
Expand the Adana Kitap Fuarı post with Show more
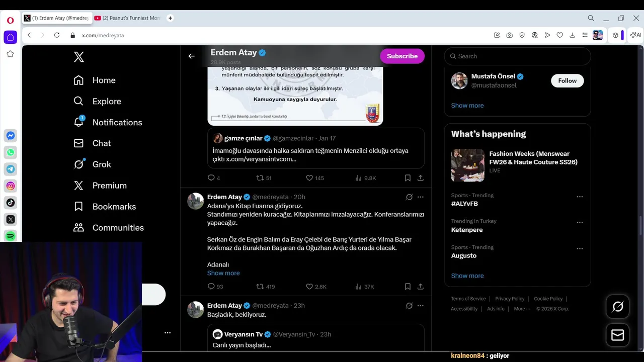click(223, 273)
